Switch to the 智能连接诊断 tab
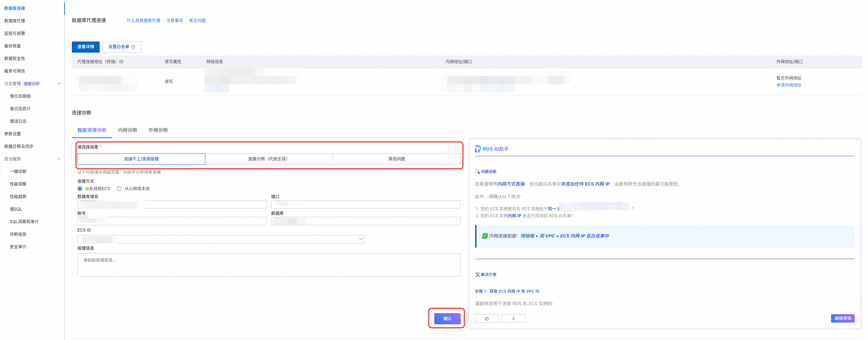The width and height of the screenshot is (868, 340). click(92, 130)
